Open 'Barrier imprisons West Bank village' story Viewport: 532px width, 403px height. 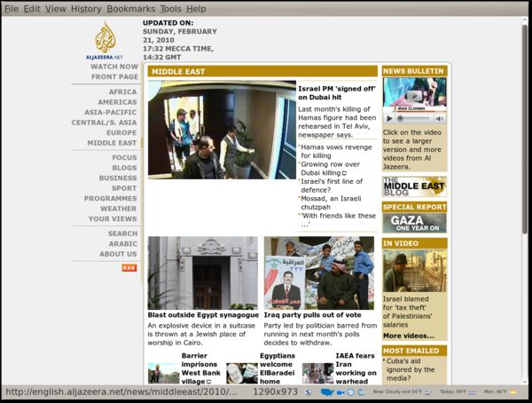[201, 368]
